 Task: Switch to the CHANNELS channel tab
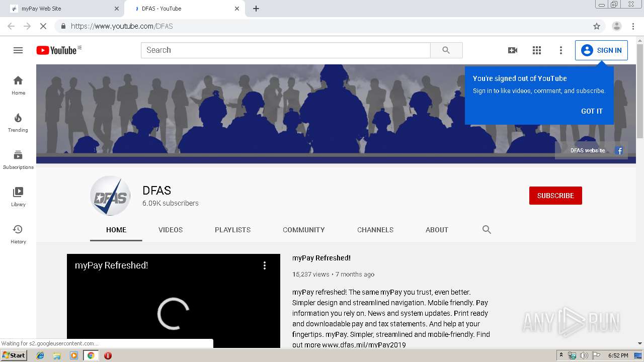[375, 230]
